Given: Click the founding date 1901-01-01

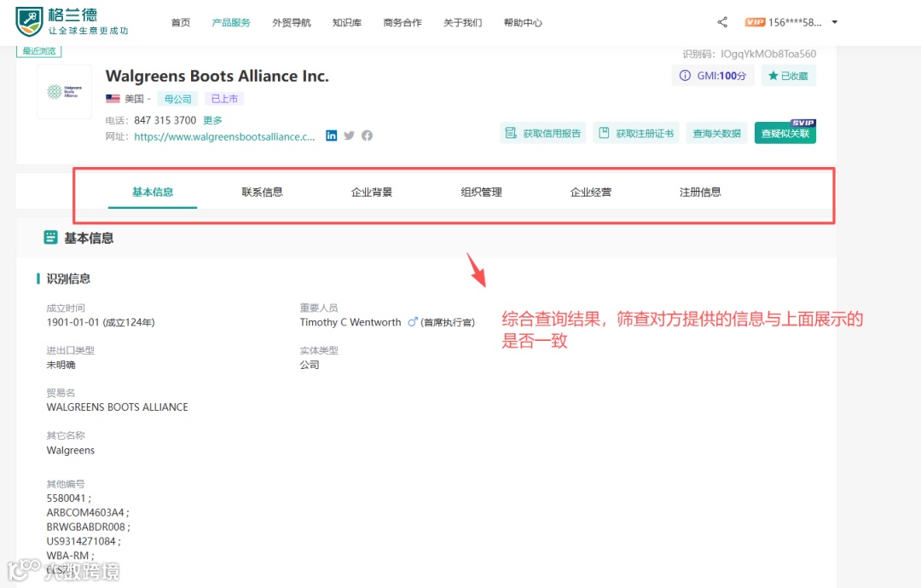Looking at the screenshot, I should click(x=72, y=322).
